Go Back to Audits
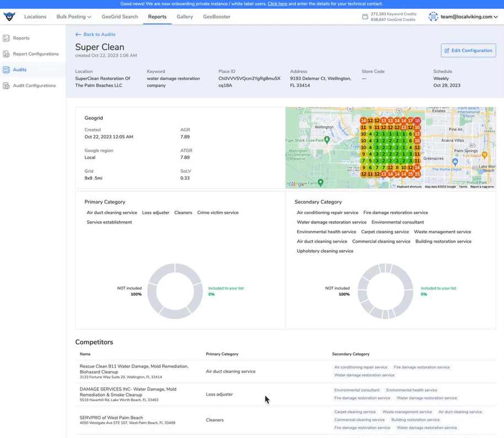Viewport: 504px width, 438px height. [x=95, y=34]
